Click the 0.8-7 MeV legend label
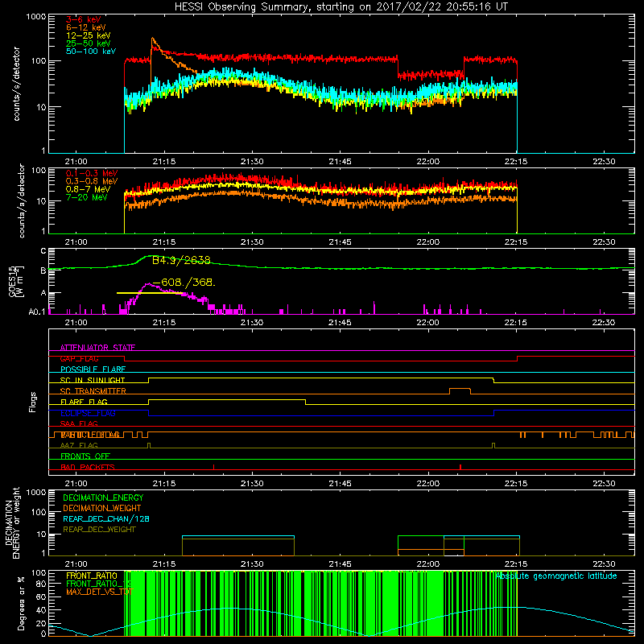 pos(88,189)
